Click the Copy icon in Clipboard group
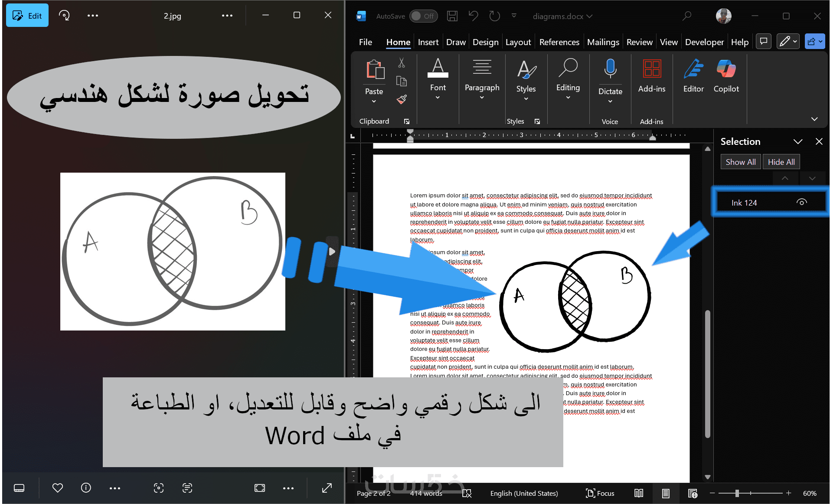 [402, 81]
